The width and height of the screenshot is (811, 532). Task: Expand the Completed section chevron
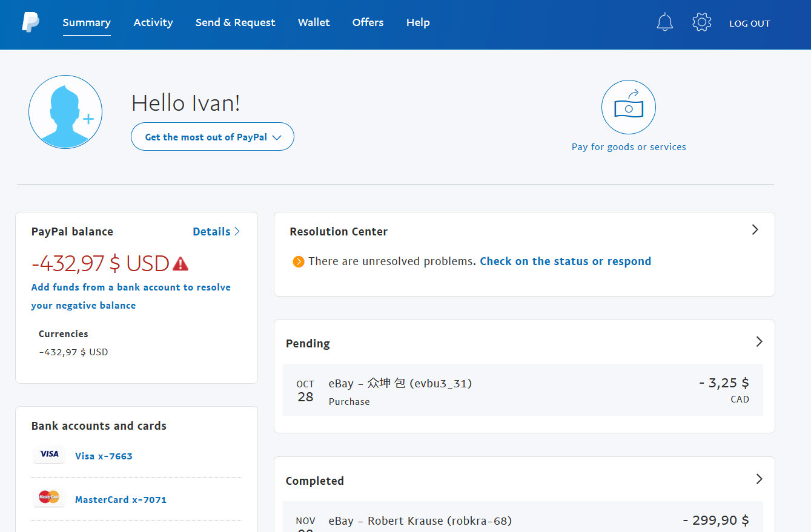759,479
